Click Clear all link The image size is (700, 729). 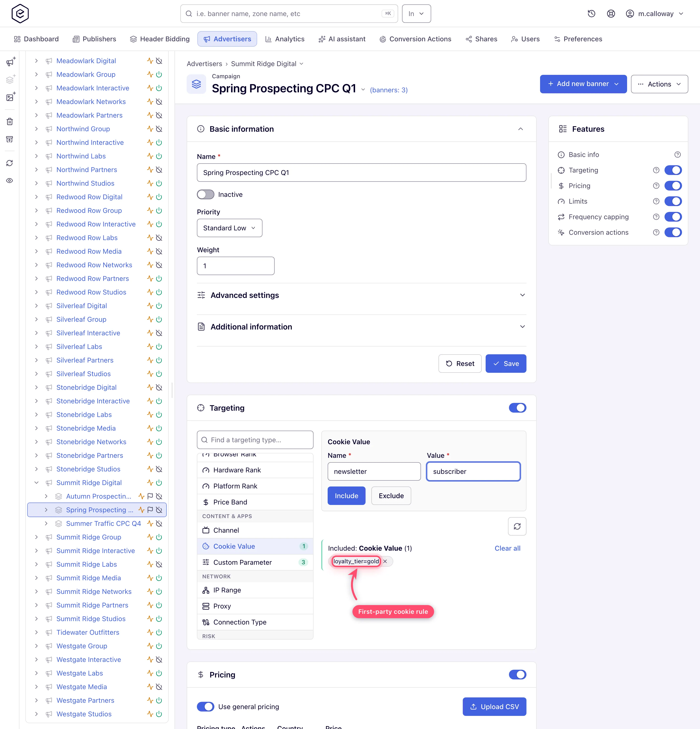(507, 548)
